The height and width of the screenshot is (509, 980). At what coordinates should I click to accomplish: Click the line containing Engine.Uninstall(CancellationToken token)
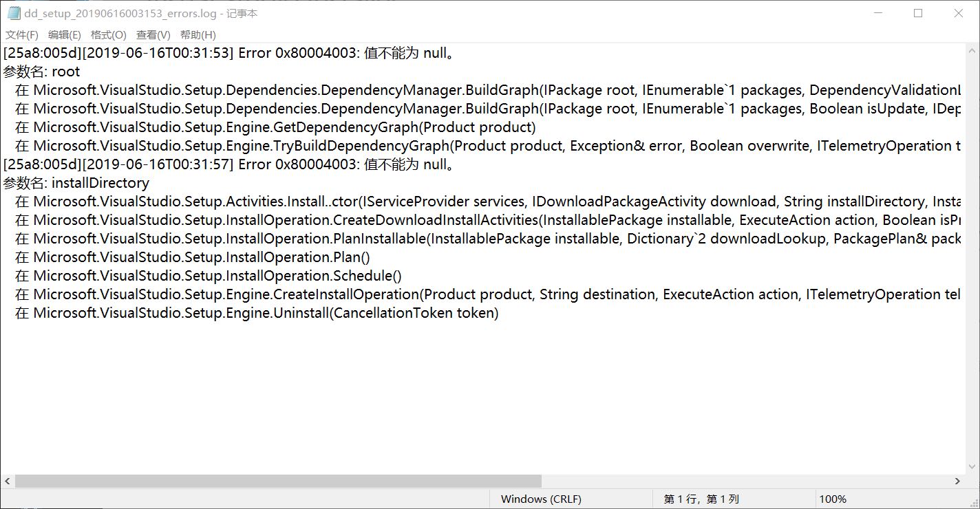[x=257, y=313]
